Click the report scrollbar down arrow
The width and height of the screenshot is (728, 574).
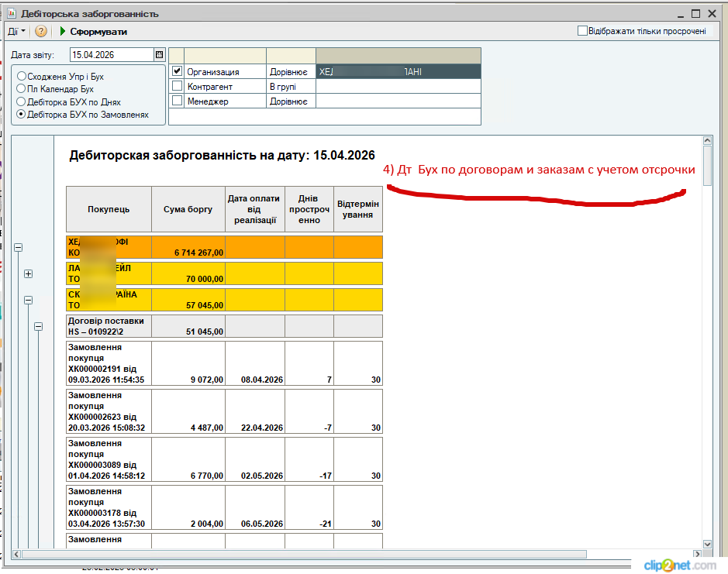(x=707, y=545)
